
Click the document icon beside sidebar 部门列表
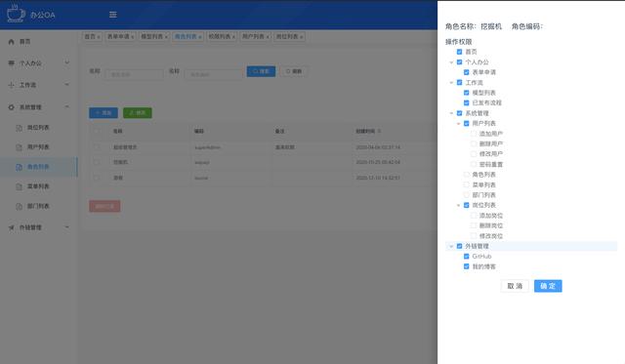point(19,206)
